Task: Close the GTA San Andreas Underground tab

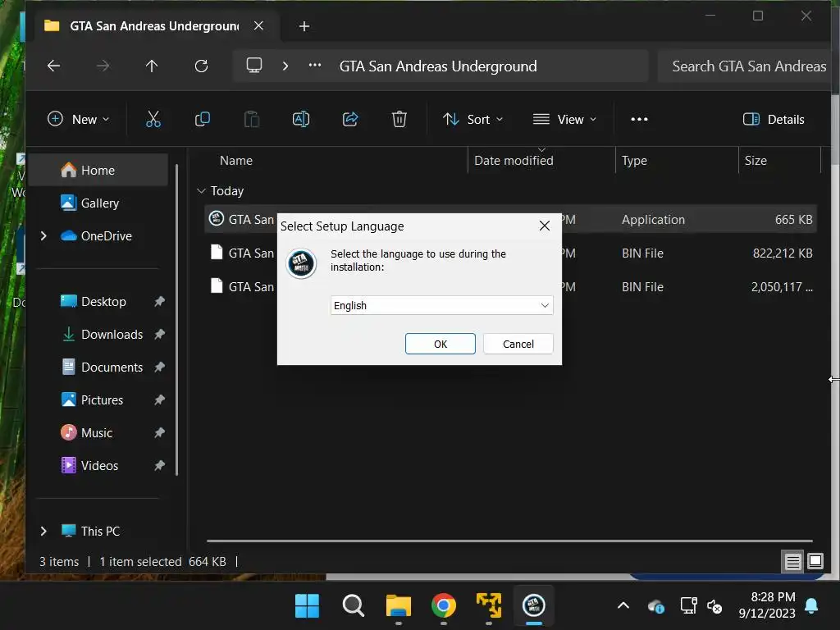Action: click(x=258, y=25)
